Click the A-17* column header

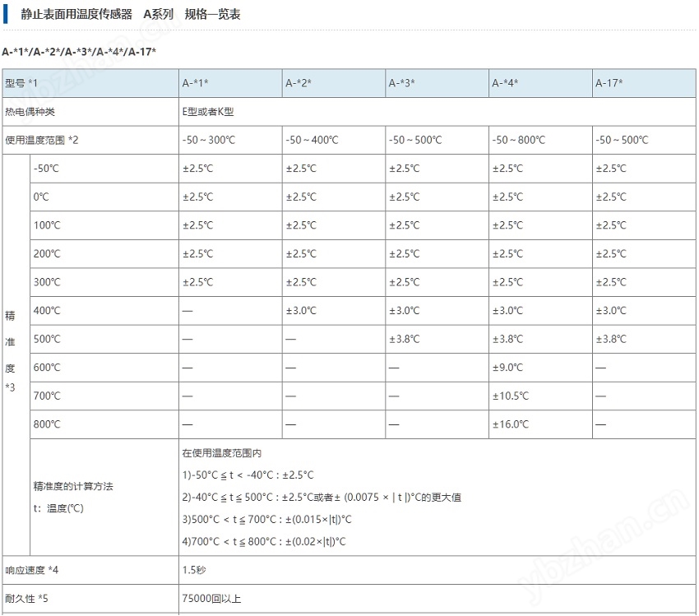644,83
